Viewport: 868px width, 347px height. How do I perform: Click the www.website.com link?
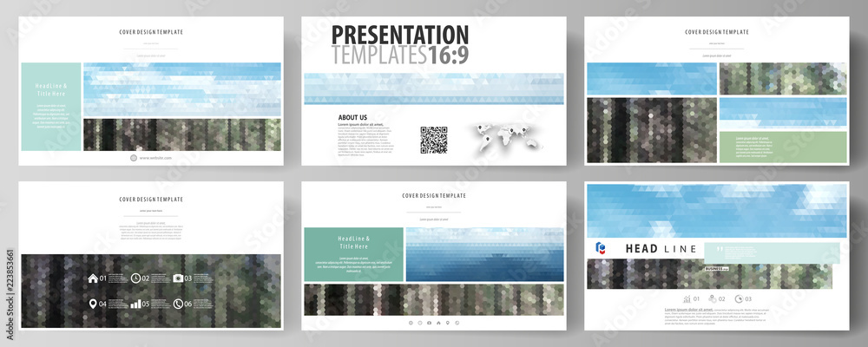pos(155,158)
